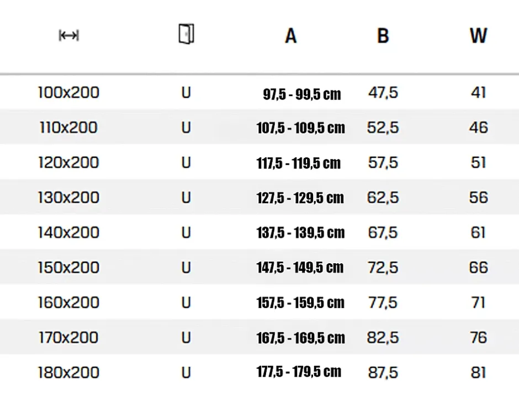Click W value 76
Screen dimensions: 519x420
pos(478,338)
